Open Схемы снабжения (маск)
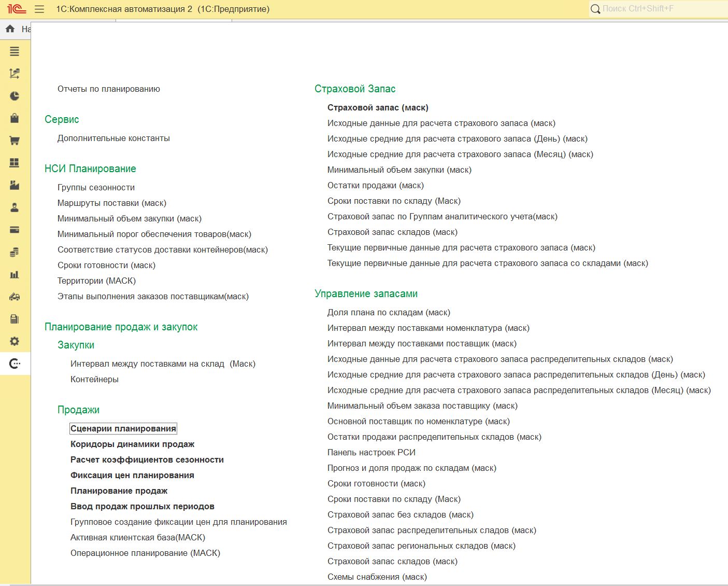Screen dimensions: 728x586 [x=377, y=577]
